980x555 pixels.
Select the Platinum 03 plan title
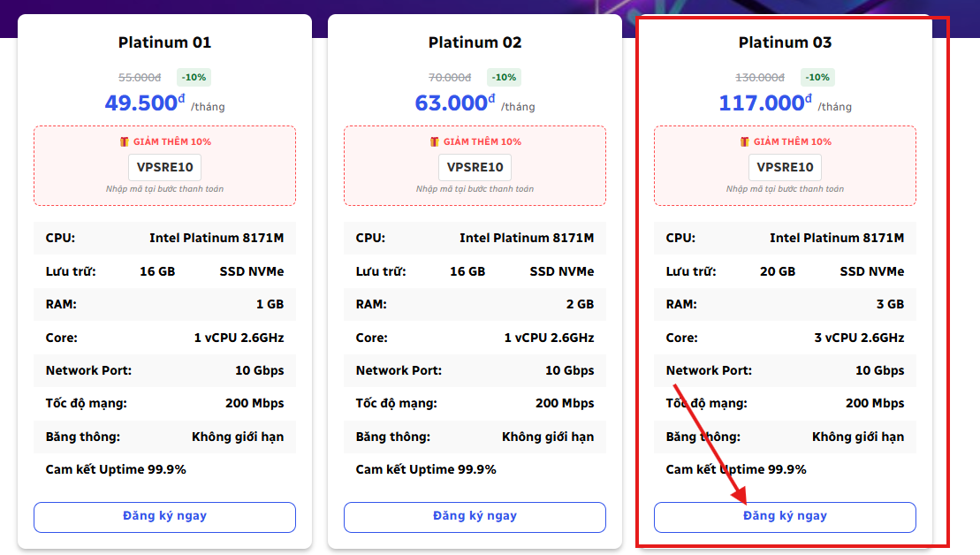(x=786, y=42)
